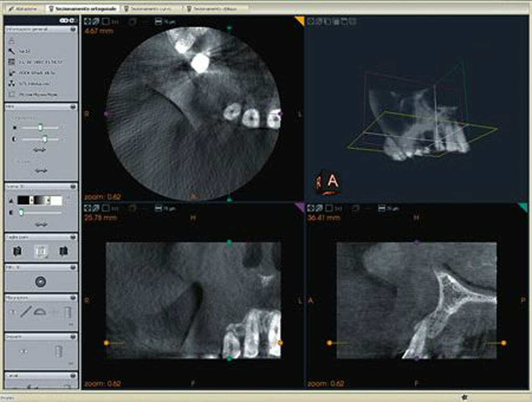Click the brightness slider handle
Viewport: 532px width, 402px height.
[x=40, y=128]
